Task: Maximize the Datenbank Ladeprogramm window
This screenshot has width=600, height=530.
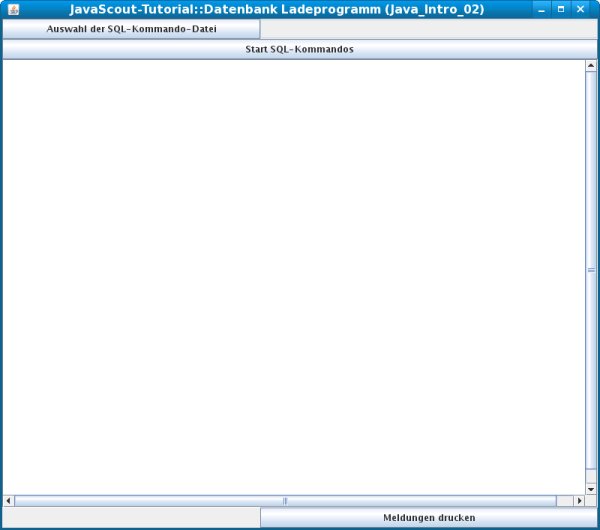Action: pos(560,9)
